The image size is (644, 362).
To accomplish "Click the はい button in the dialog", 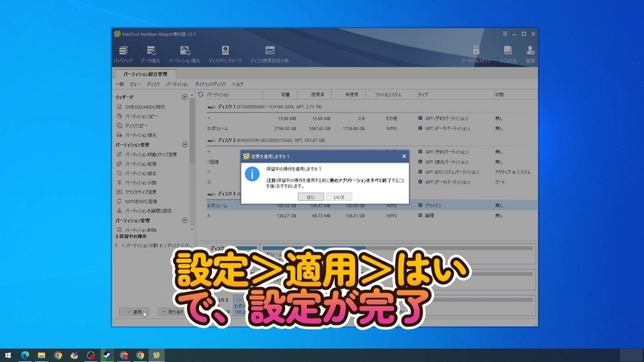I will [x=311, y=197].
